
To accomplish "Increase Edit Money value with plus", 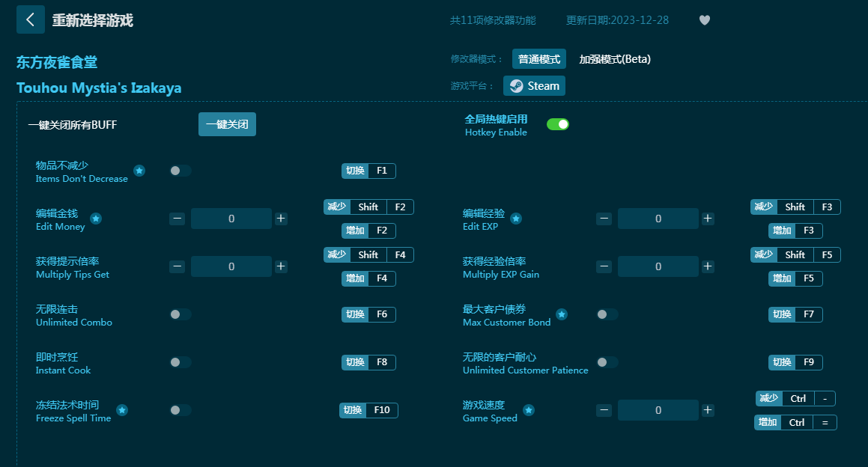I will click(281, 219).
